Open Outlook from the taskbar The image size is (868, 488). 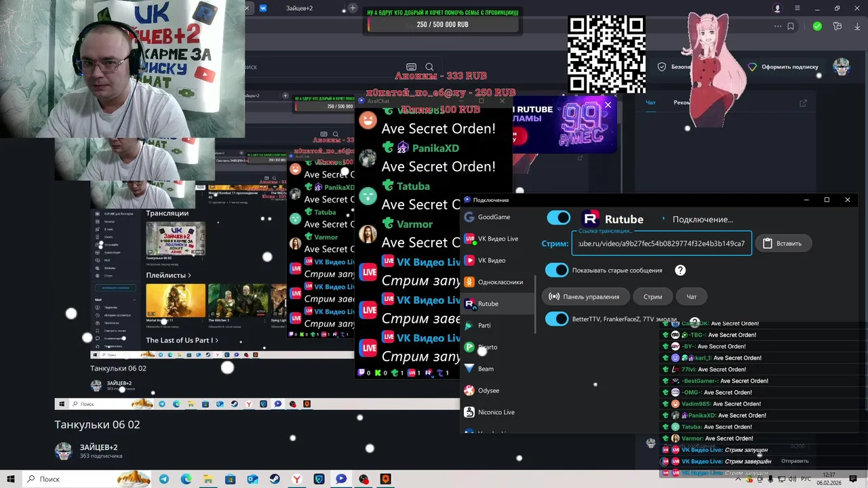(x=252, y=479)
